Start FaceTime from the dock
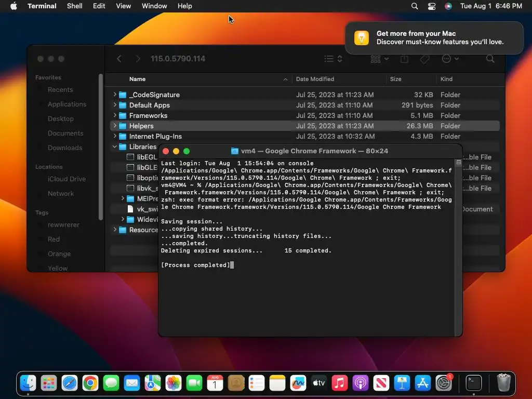Viewport: 532px width, 399px height. coord(194,383)
